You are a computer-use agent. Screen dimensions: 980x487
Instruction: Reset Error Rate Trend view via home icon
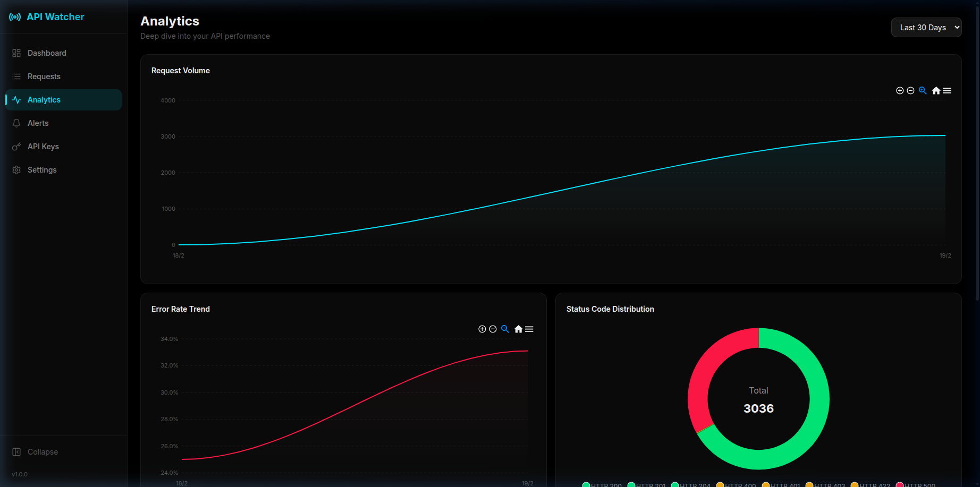(x=518, y=329)
